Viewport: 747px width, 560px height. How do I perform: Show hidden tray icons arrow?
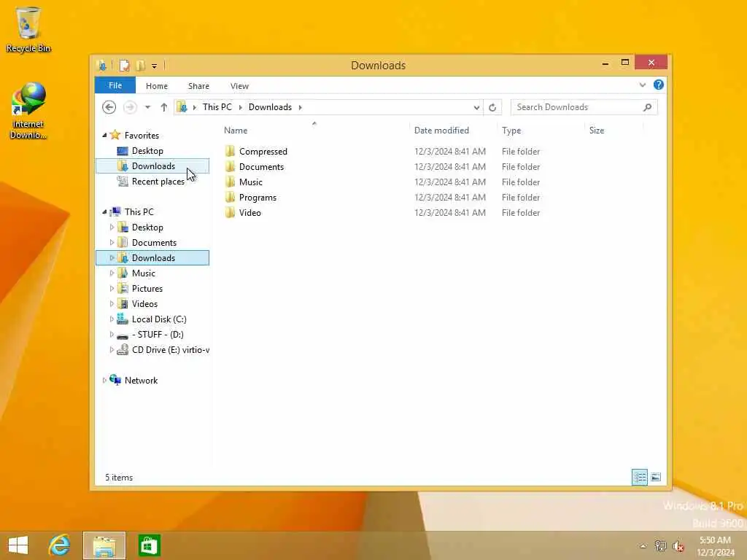coord(643,546)
